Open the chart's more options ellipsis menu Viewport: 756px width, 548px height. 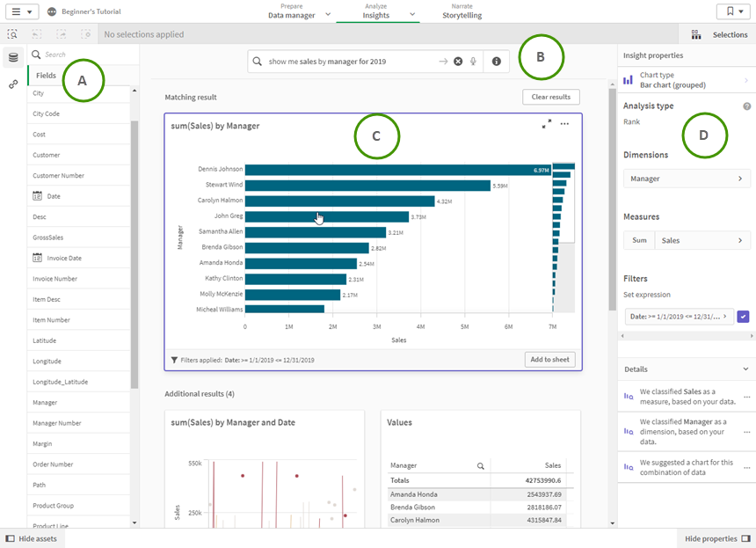pos(565,124)
